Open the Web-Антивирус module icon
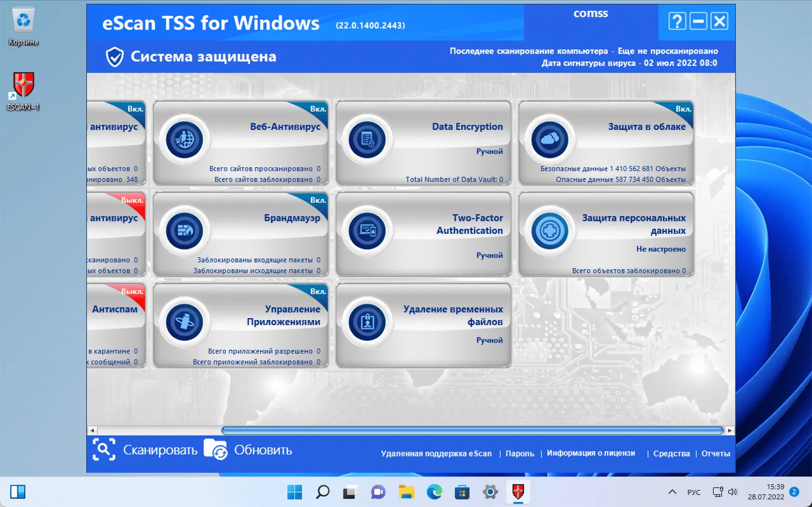The height and width of the screenshot is (507, 812). point(185,140)
